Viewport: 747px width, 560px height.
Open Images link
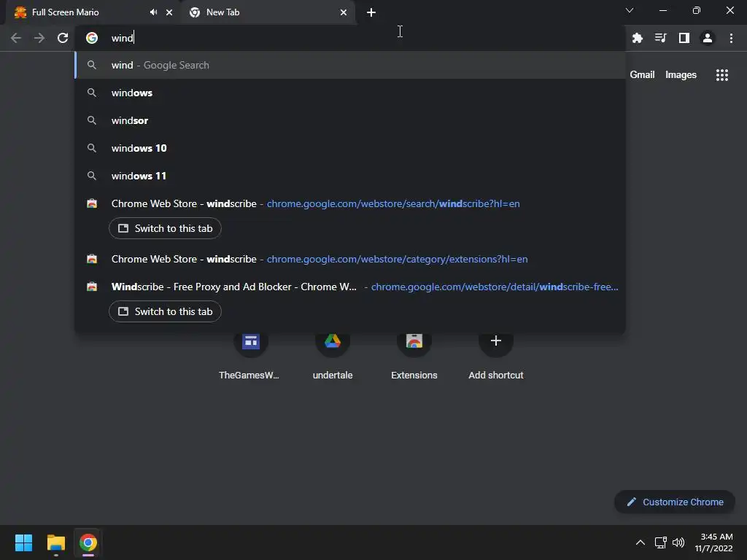click(681, 75)
